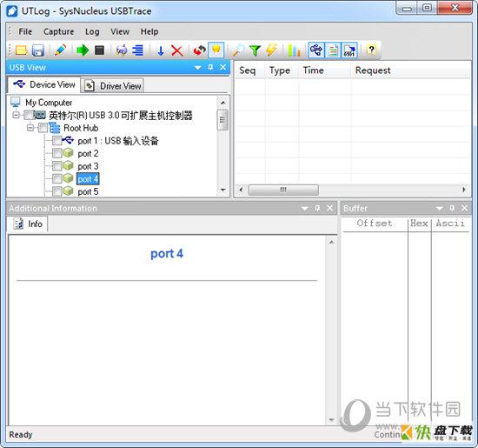The width and height of the screenshot is (478, 448).
Task: Click the blue horizontal lines icon
Action: (x=138, y=50)
